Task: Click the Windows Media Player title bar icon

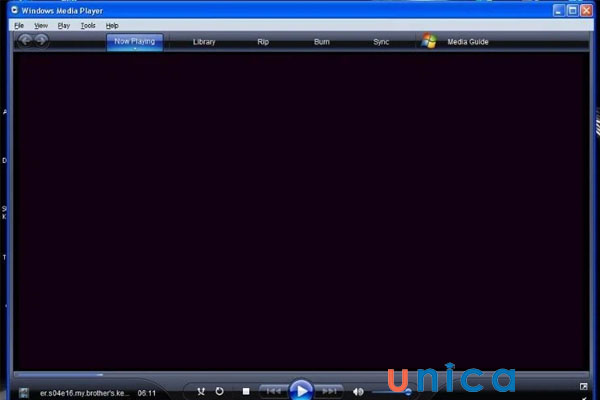Action: point(15,10)
